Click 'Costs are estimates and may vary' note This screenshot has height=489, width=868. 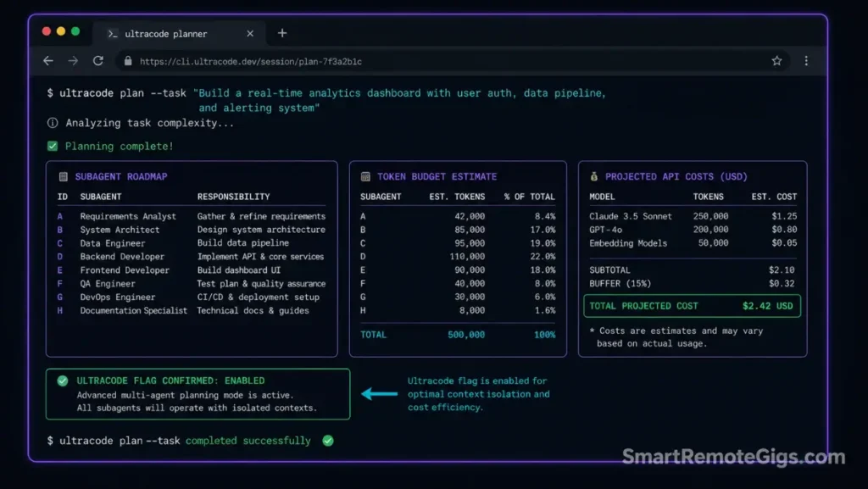[681, 331]
